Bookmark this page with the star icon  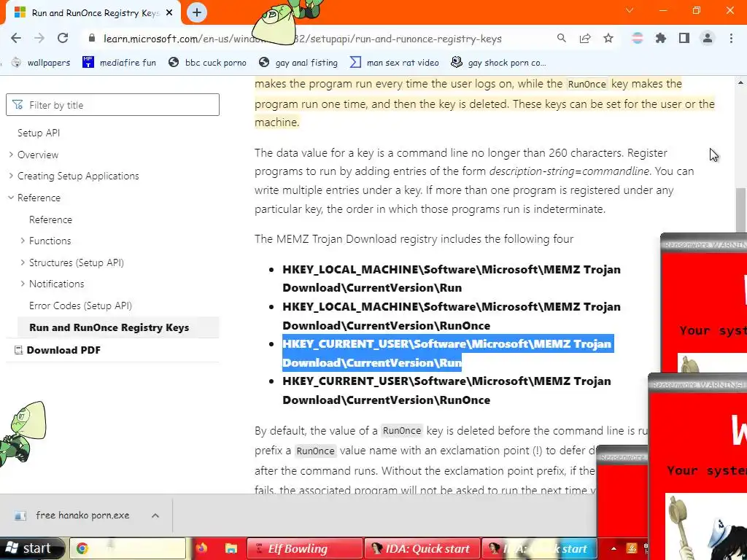608,39
